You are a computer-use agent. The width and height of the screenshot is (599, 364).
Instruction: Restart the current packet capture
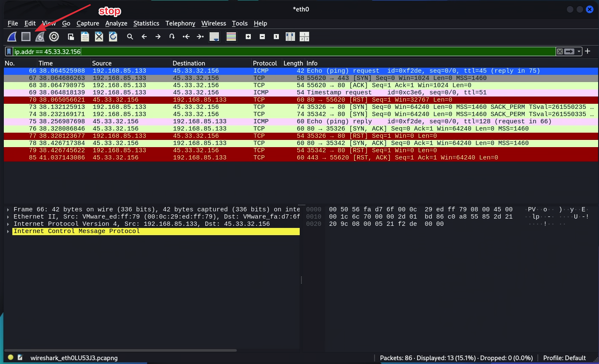coord(40,37)
